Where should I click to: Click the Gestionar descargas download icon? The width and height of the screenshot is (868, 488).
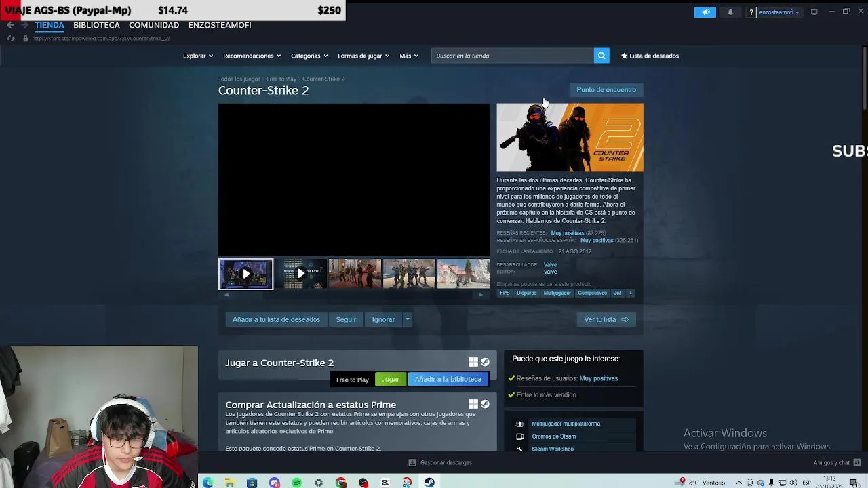pyautogui.click(x=412, y=462)
